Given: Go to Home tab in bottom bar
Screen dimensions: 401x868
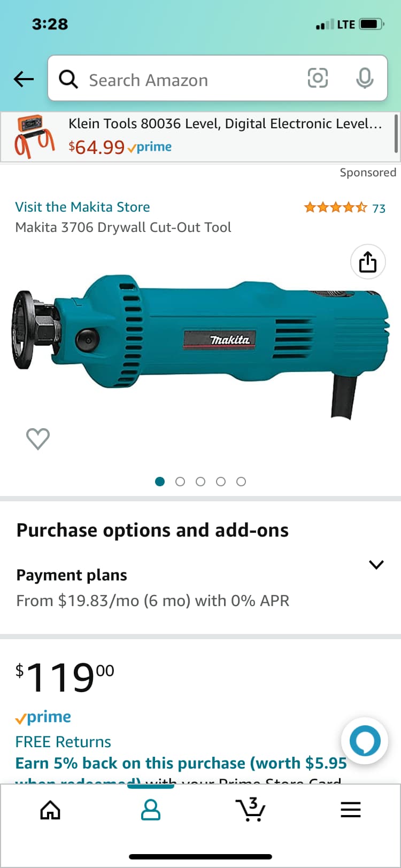Looking at the screenshot, I should tap(50, 810).
